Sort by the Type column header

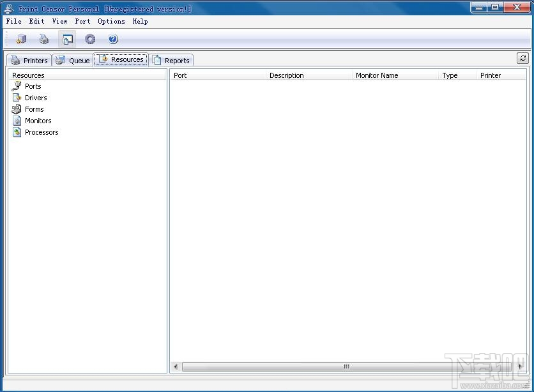coord(458,75)
